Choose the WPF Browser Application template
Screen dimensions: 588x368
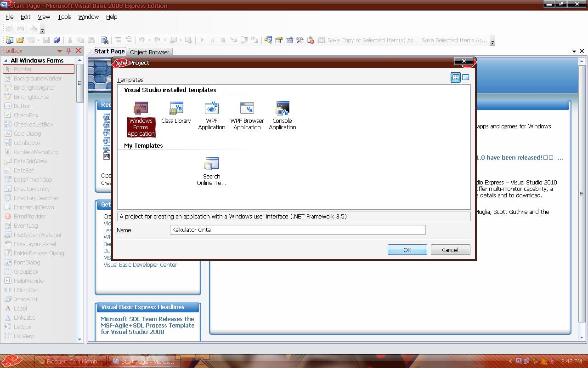(247, 116)
